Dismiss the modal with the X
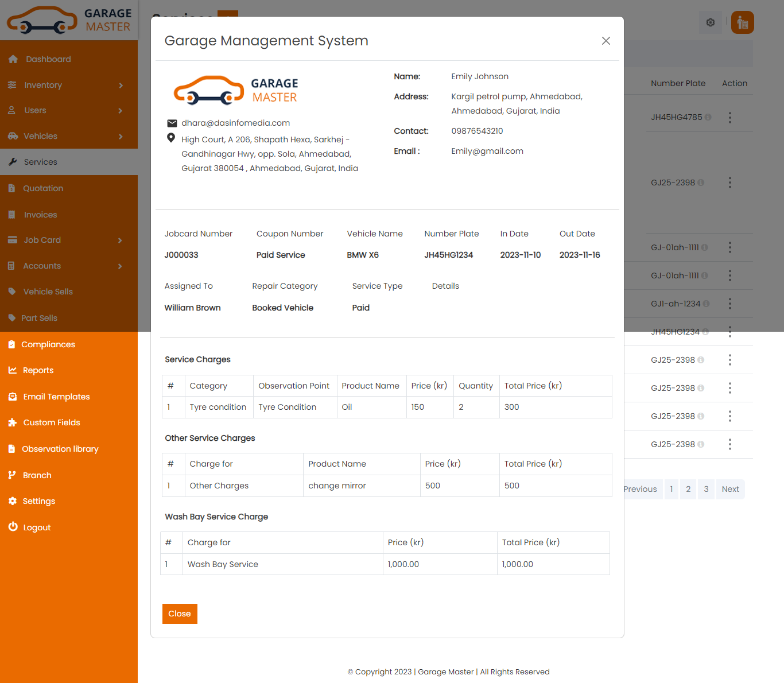 (x=606, y=41)
